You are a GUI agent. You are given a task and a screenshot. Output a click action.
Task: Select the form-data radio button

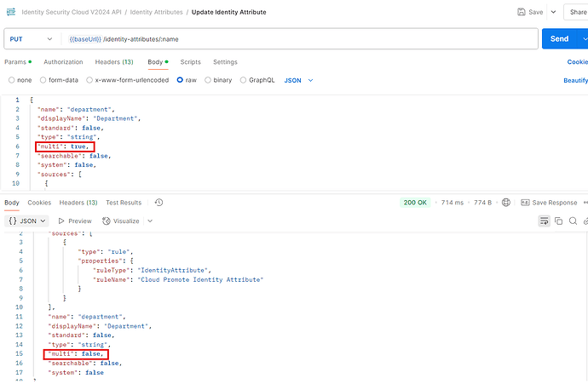click(x=45, y=80)
